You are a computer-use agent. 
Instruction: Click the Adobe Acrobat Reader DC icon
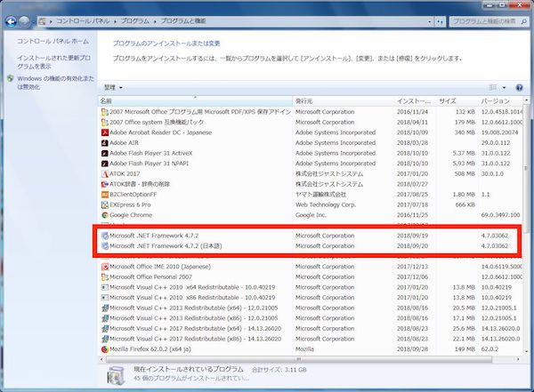click(105, 132)
